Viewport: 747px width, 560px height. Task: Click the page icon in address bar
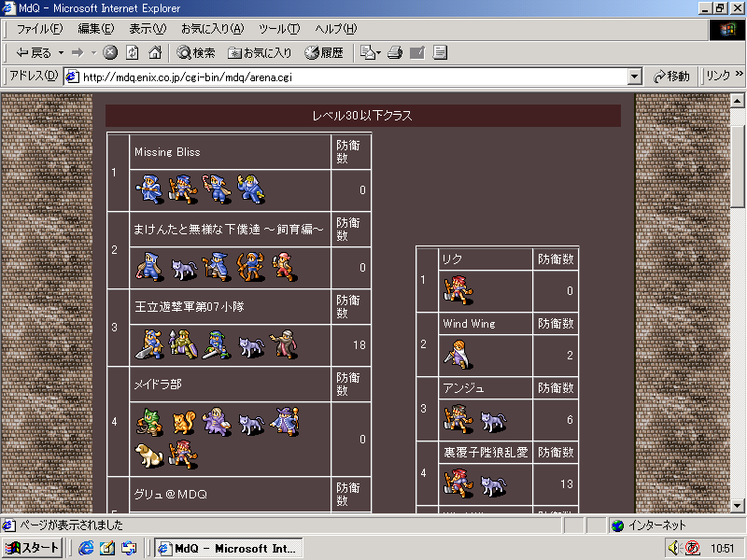click(x=72, y=77)
